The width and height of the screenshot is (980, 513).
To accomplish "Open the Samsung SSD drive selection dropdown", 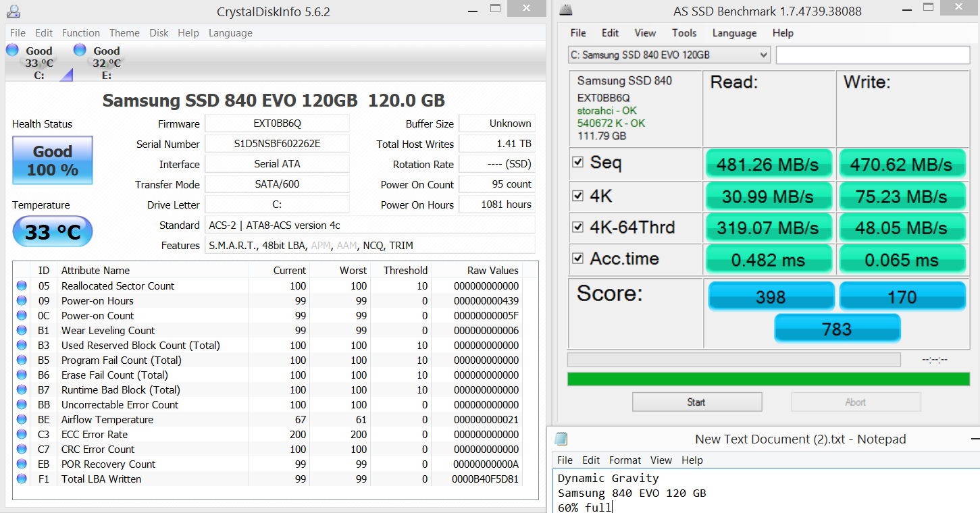I will point(669,55).
